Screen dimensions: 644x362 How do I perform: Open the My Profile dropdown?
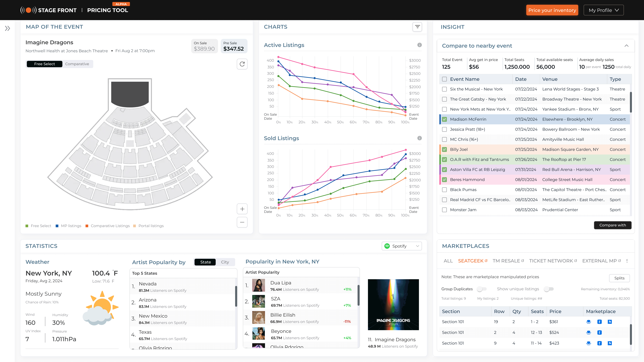pos(603,10)
